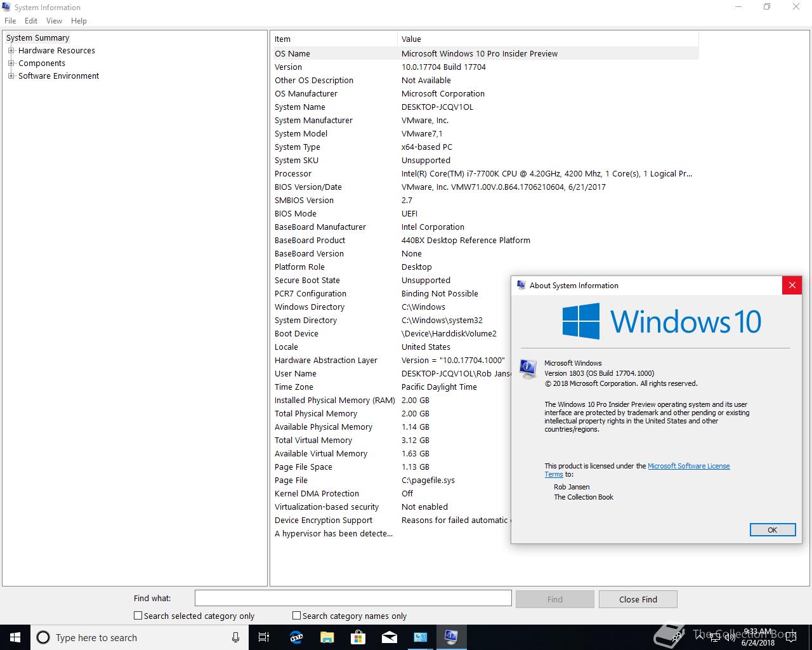Click the UEFI BIOS Mode value
812x650 pixels.
(409, 214)
